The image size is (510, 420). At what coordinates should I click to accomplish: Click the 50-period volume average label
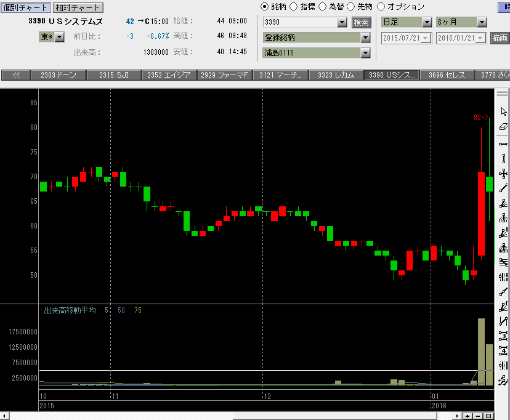121,310
